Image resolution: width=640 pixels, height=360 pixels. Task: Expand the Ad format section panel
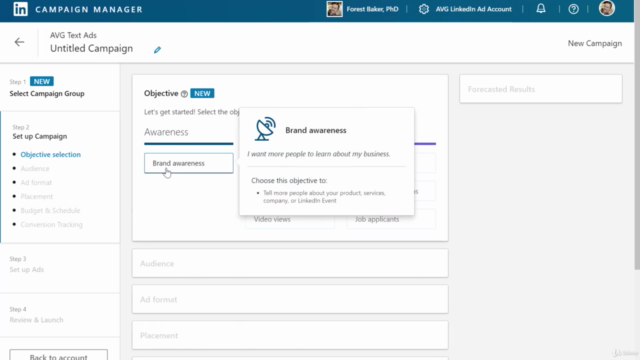click(x=290, y=299)
